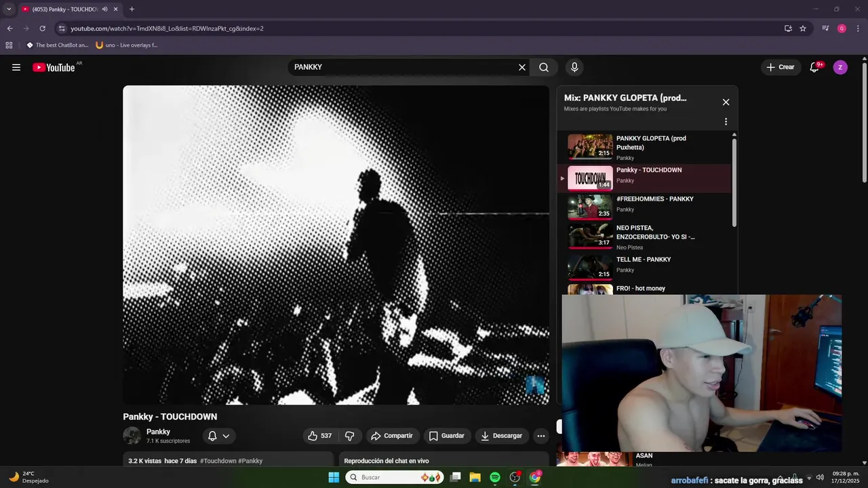
Task: Mute the tab via speaker icon
Action: 104,9
